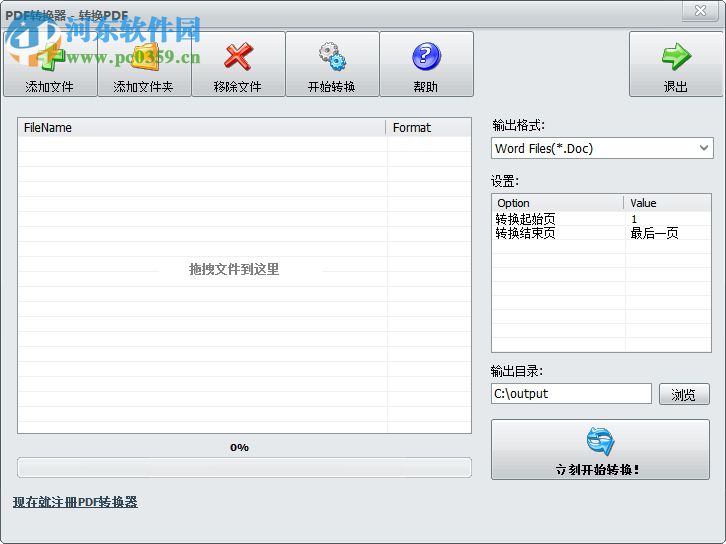Screen dimensions: 726x544
Task: Start conversion via the 开始转换 gears button
Action: [x=332, y=64]
